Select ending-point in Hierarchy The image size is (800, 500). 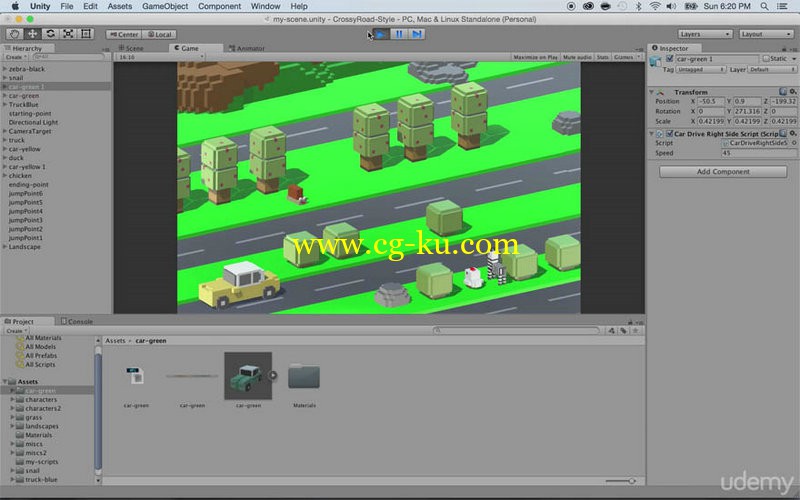(x=29, y=185)
